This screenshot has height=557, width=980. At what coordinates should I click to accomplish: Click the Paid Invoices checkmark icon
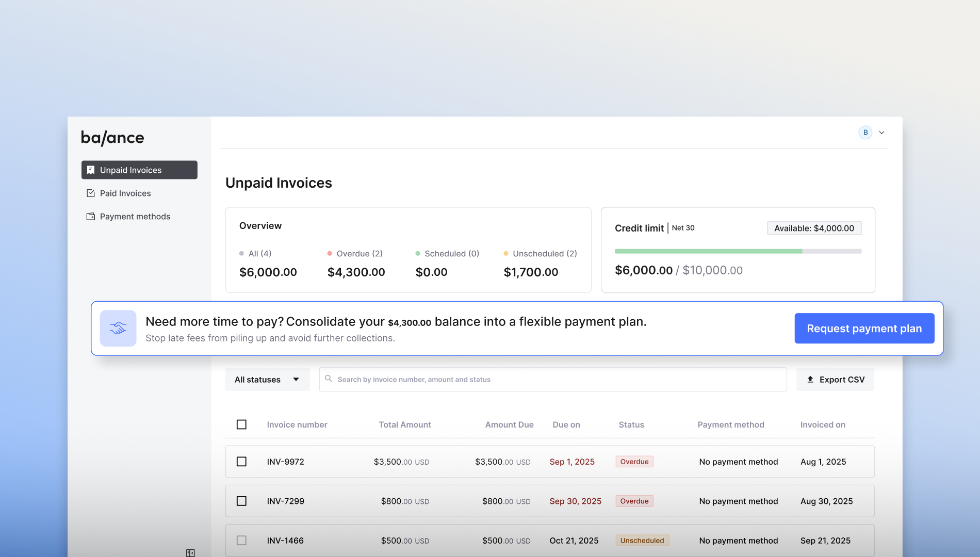click(x=91, y=193)
